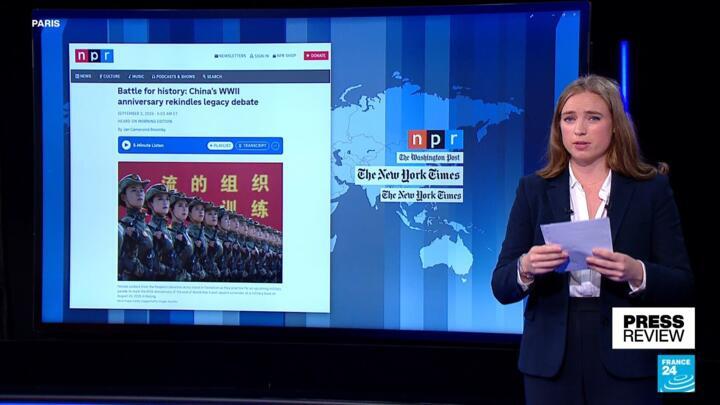Open the NPR Shop link
The image size is (720, 405).
pyautogui.click(x=287, y=56)
